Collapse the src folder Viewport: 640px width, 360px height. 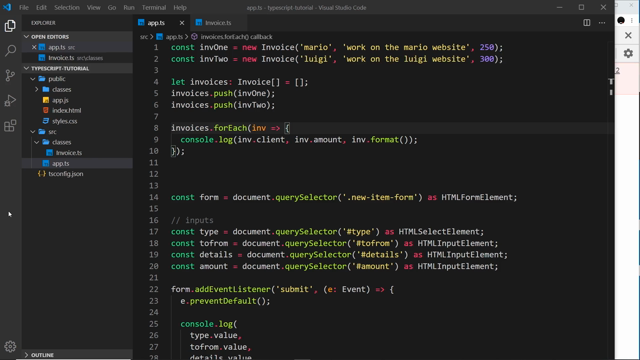[33, 132]
